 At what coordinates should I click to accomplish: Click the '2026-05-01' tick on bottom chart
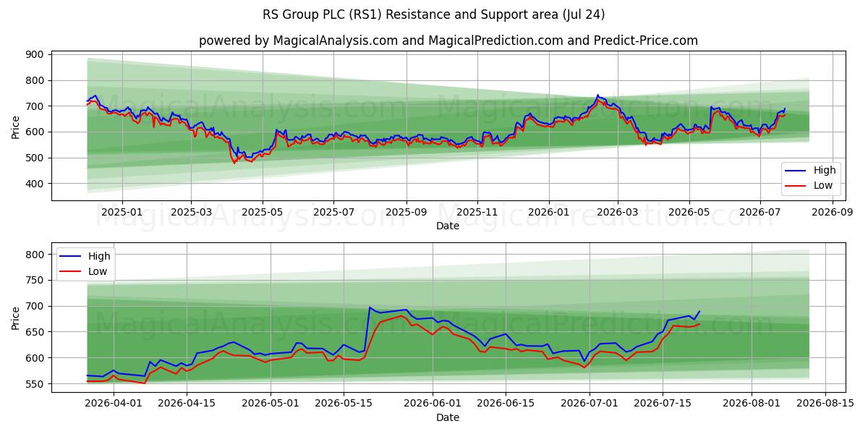(271, 404)
